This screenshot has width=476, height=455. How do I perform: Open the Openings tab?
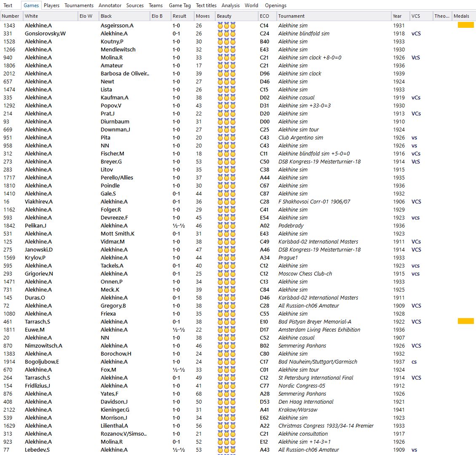(275, 5)
